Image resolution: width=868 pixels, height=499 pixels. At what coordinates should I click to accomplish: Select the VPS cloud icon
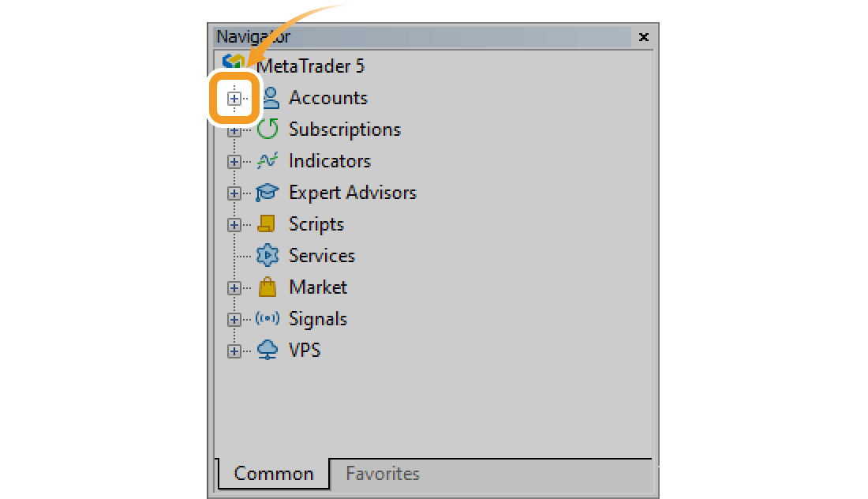point(268,350)
